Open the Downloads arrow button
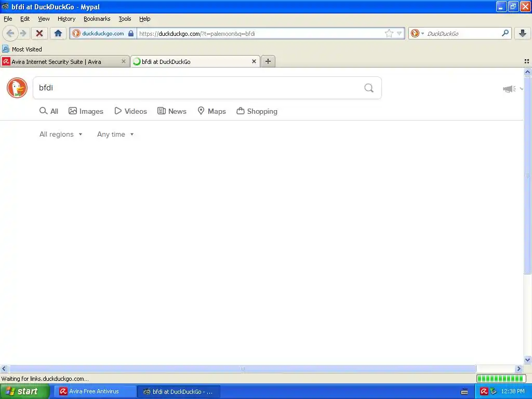This screenshot has height=399, width=532. (x=523, y=33)
